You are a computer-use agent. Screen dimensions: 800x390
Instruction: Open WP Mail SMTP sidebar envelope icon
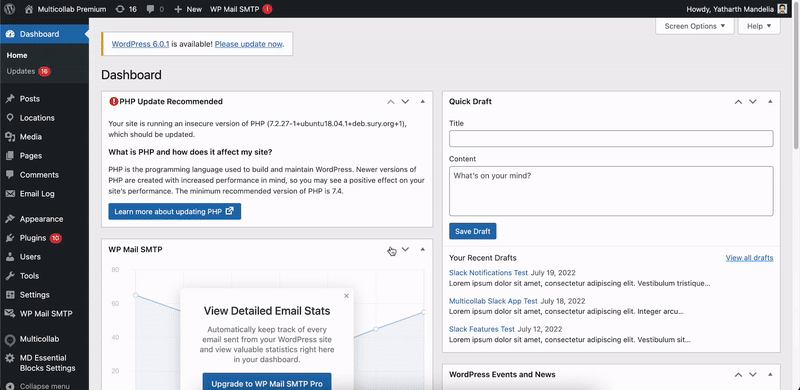pos(10,313)
